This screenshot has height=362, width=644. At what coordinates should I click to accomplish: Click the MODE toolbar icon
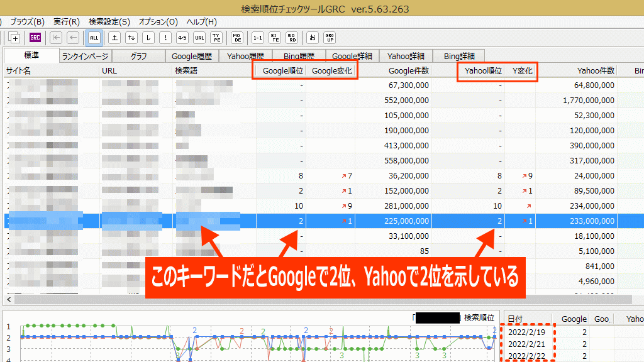pyautogui.click(x=237, y=38)
